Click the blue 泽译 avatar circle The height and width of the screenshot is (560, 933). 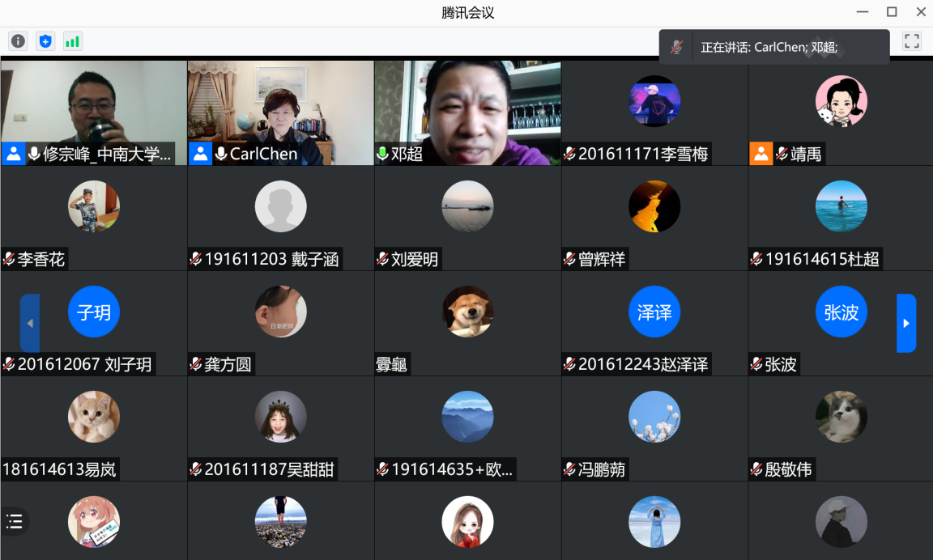(654, 312)
